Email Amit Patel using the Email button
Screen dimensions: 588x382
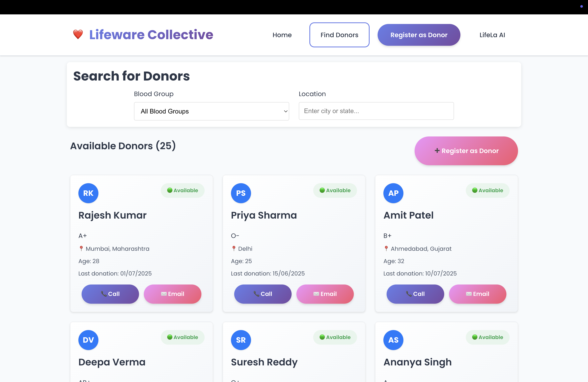click(478, 294)
